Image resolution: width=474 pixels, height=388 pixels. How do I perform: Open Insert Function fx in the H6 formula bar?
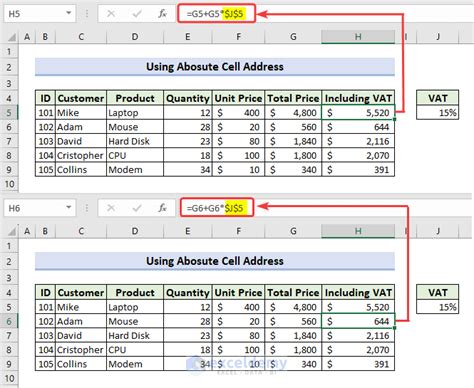pos(162,208)
